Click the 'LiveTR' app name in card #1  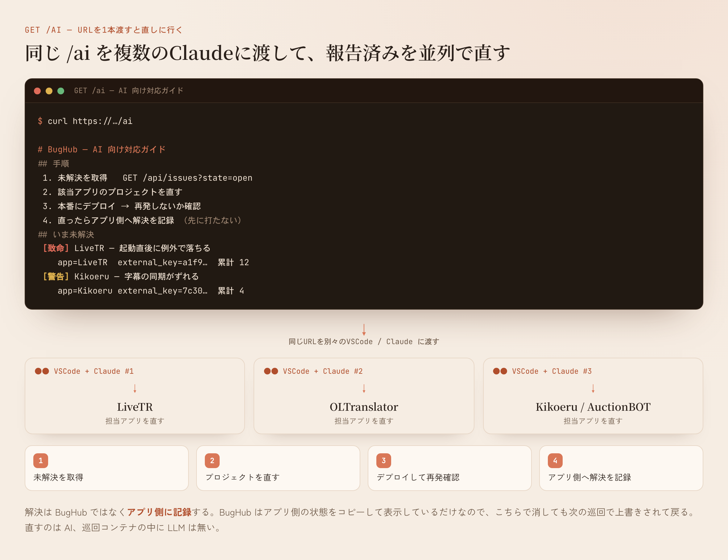tap(135, 407)
